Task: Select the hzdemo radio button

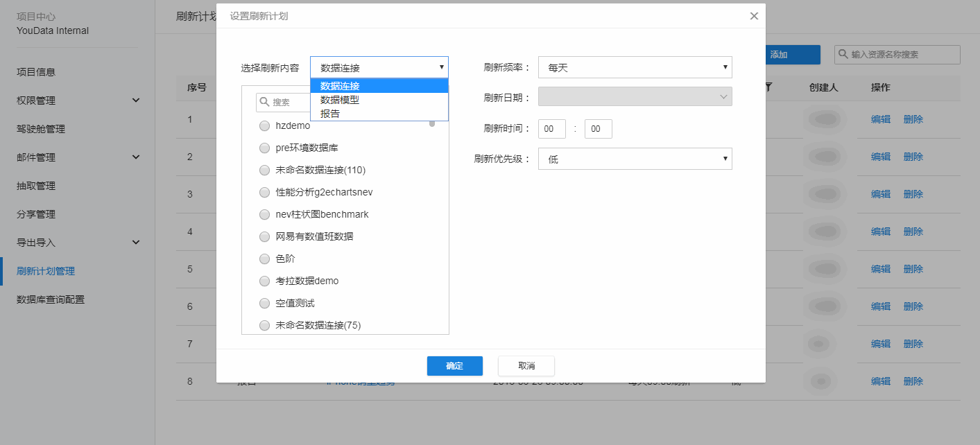Action: point(264,126)
